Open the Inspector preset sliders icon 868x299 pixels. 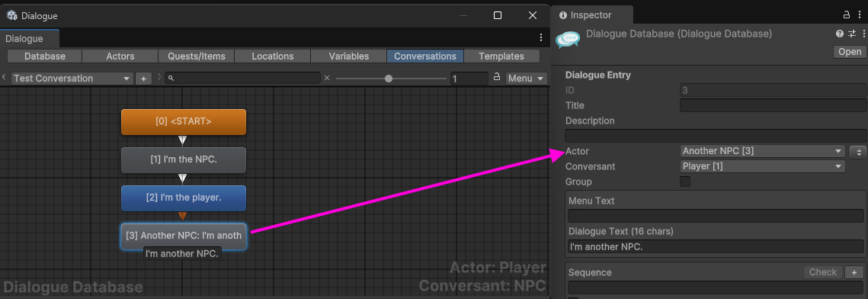pyautogui.click(x=852, y=34)
